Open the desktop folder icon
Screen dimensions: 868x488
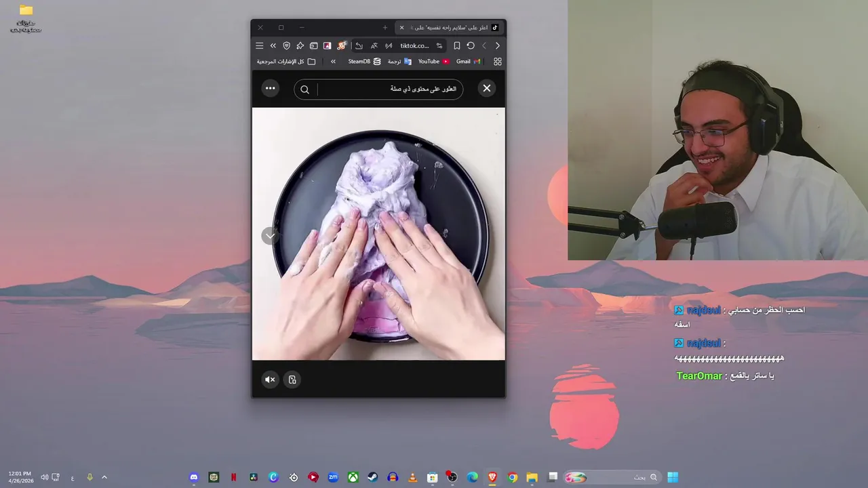tap(26, 18)
